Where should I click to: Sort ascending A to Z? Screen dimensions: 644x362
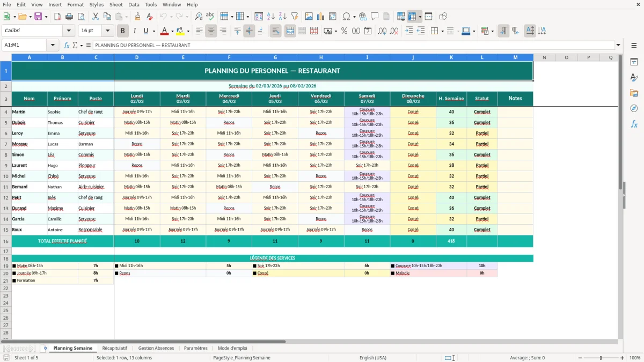click(271, 17)
